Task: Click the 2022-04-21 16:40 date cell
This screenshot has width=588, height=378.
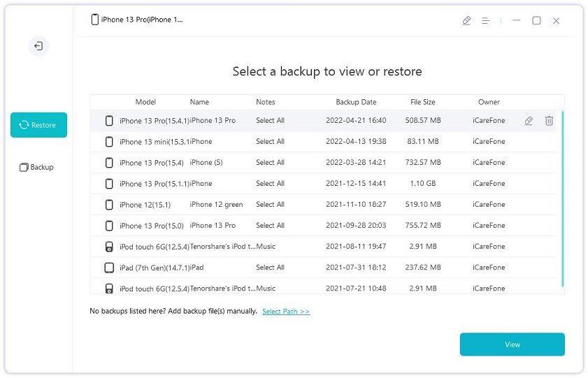Action: 356,120
